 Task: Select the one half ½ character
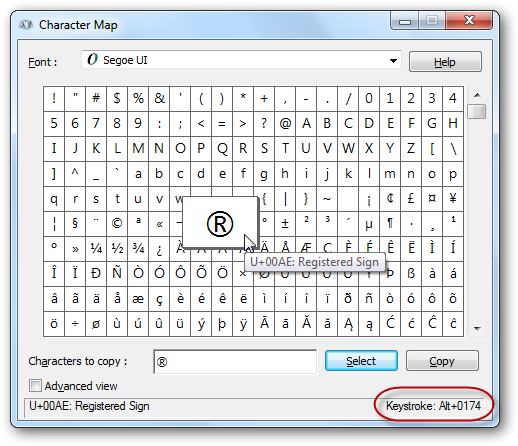117,248
